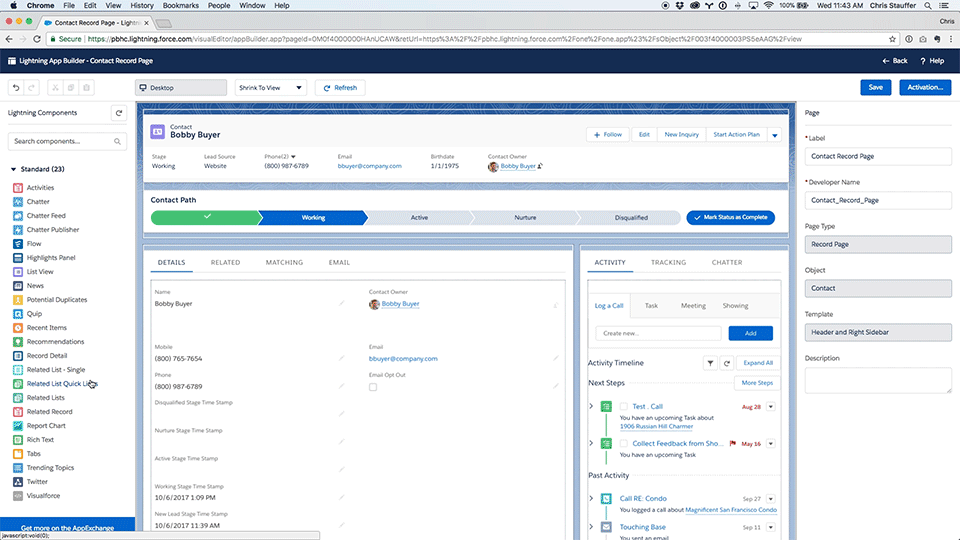The height and width of the screenshot is (540, 960).
Task: Click the Undo arrow in toolbar
Action: [16, 88]
